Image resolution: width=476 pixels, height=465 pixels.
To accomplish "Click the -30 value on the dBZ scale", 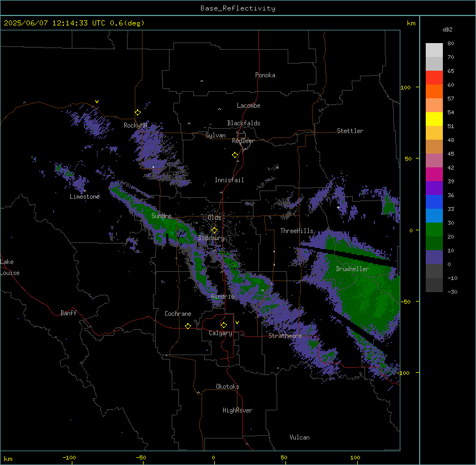I will coord(452,292).
